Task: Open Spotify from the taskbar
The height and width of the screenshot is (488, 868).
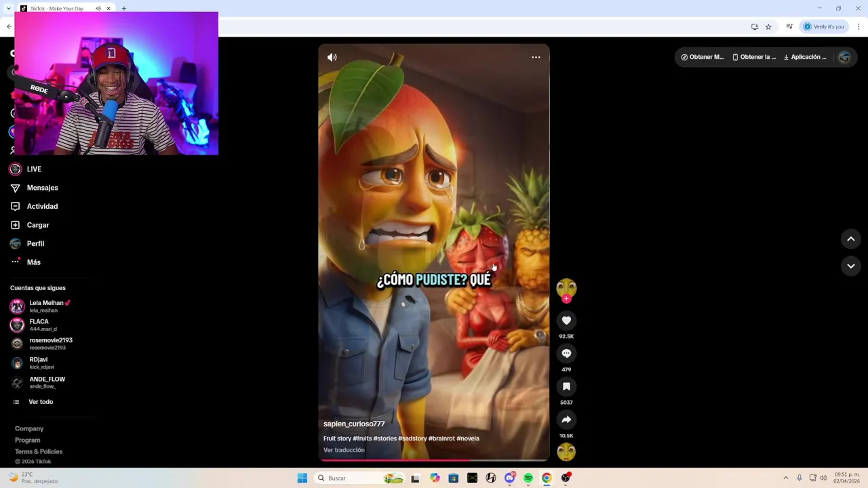Action: click(528, 478)
